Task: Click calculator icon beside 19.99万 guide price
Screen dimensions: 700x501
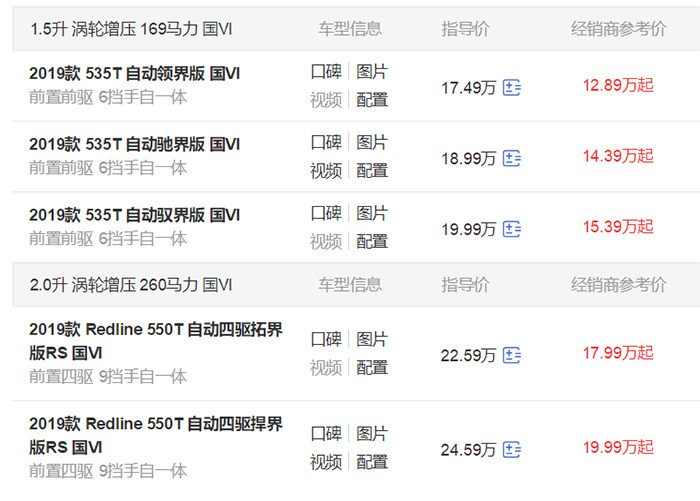Action: (512, 229)
